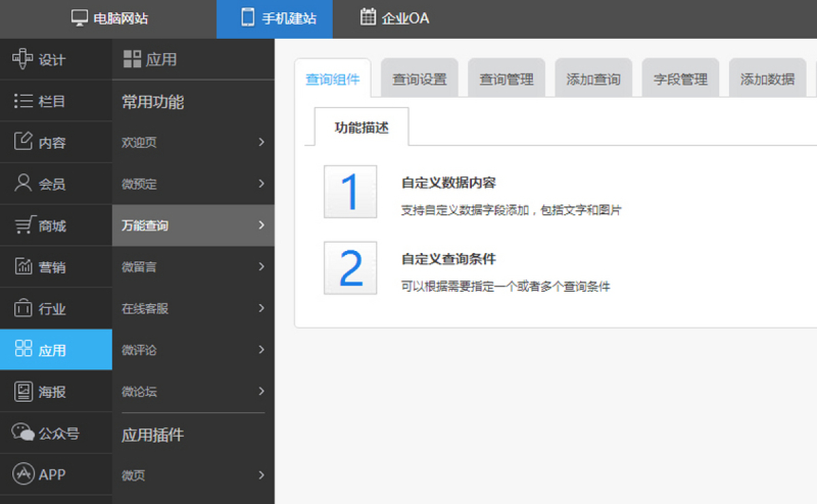Open the 海报 poster icon
This screenshot has width=817, height=504.
23,391
